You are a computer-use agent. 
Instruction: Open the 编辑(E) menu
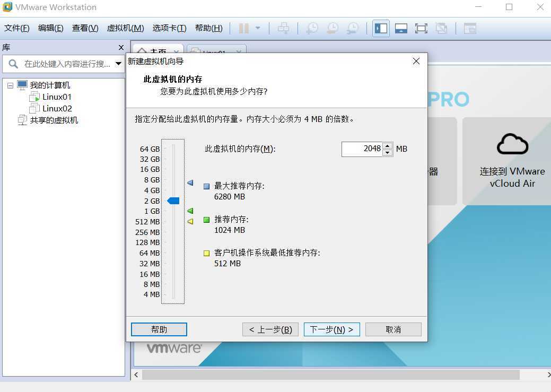pos(50,28)
